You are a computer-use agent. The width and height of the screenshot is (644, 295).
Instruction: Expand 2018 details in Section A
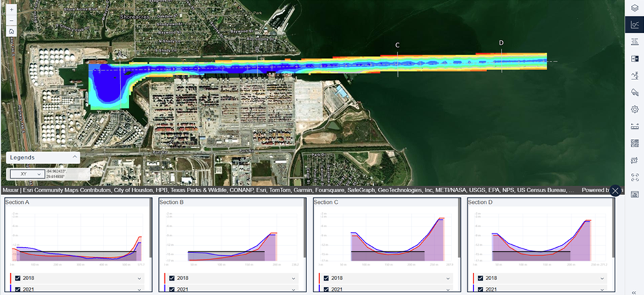(140, 279)
